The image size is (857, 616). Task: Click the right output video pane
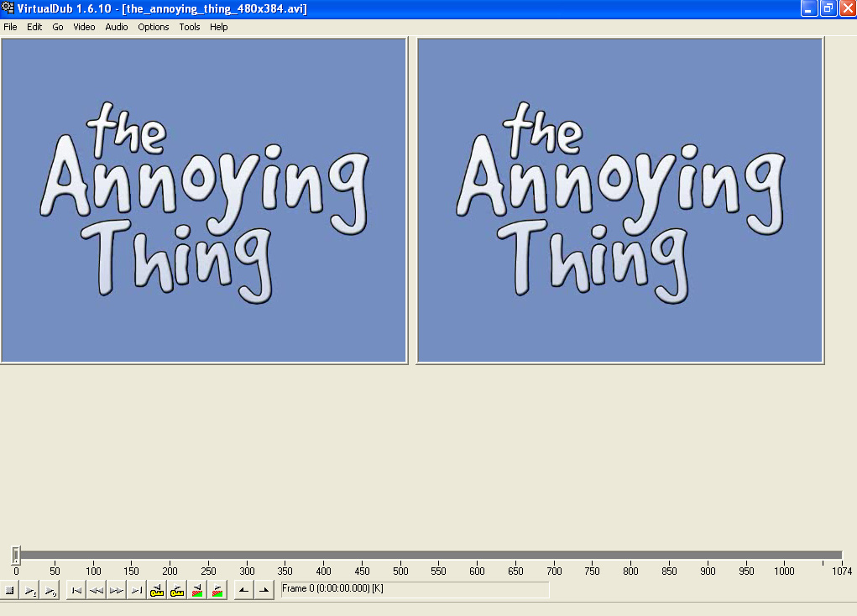point(620,200)
